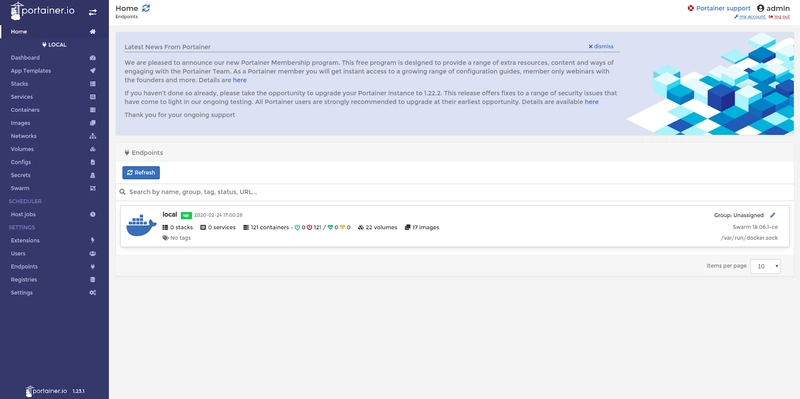This screenshot has height=399, width=800.
Task: Click the Swarm icon in sidebar
Action: (92, 188)
